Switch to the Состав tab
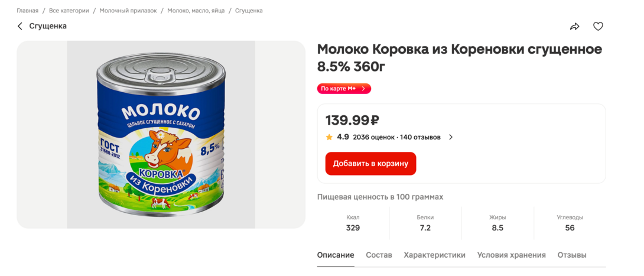This screenshot has height=276, width=644. (379, 255)
